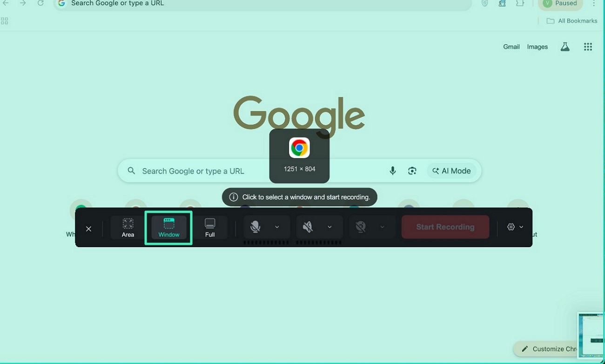Click the Google search box
Image resolution: width=605 pixels, height=364 pixels.
pos(299,171)
